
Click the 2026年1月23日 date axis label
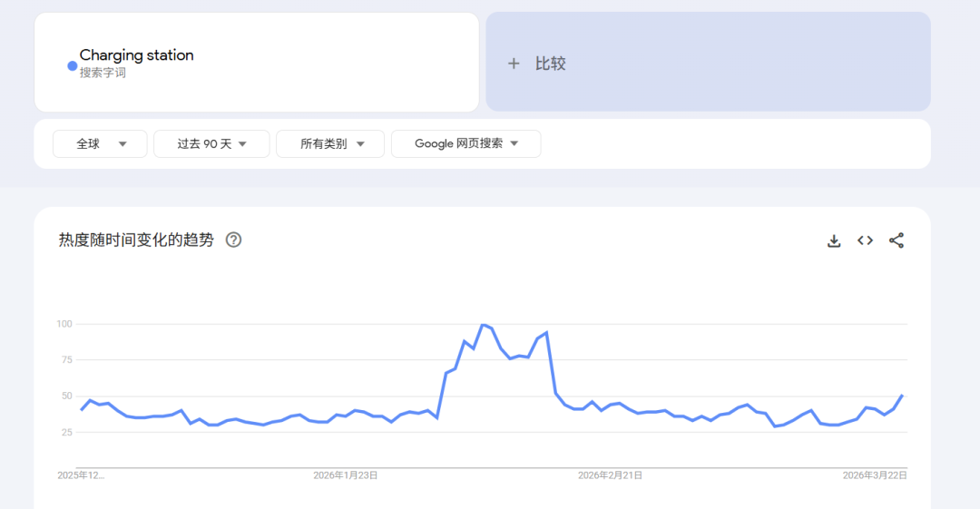click(x=345, y=475)
